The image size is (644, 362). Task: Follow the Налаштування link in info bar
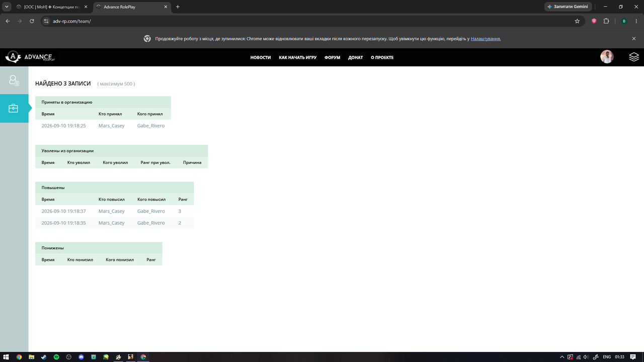pos(486,39)
